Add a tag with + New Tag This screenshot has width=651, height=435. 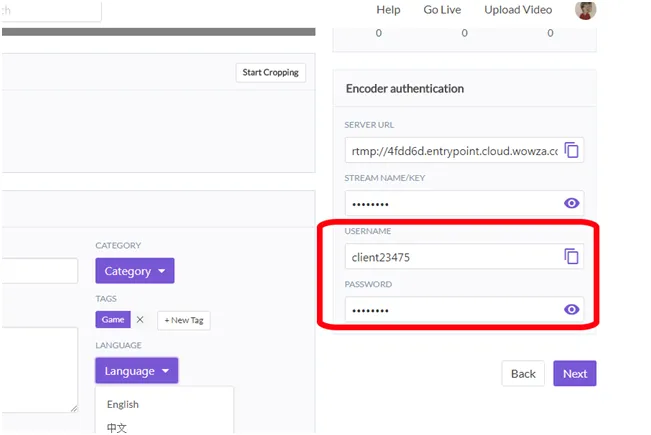(184, 320)
